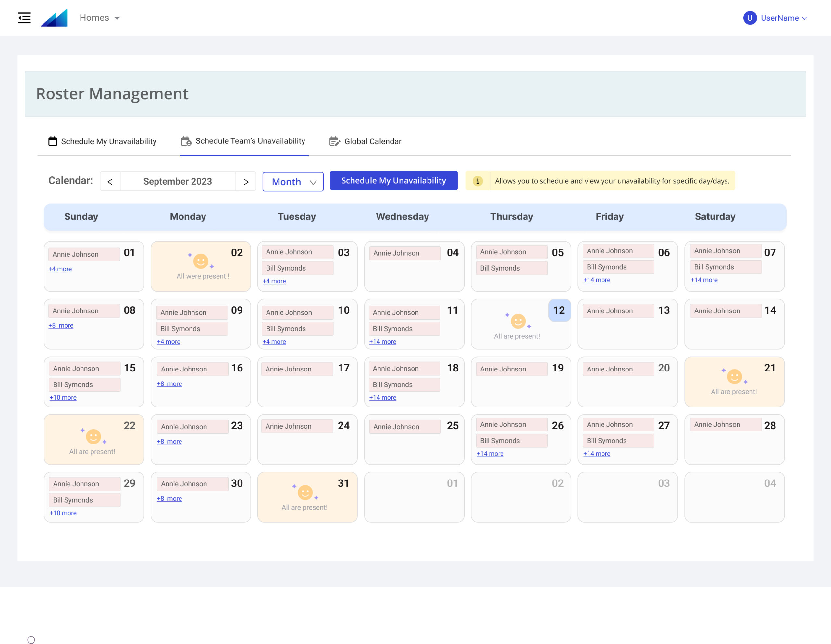Image resolution: width=831 pixels, height=644 pixels.
Task: Click Bill Symonds entry on day 15
Action: point(84,384)
